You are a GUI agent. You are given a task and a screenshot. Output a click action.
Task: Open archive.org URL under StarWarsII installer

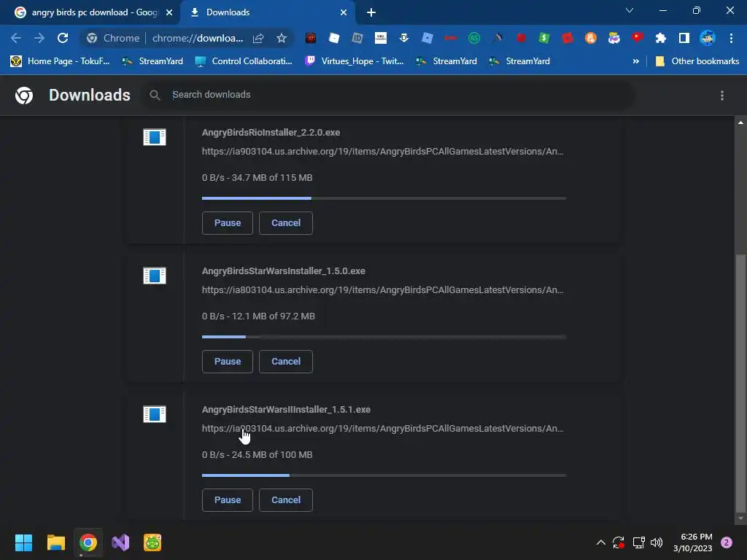click(x=382, y=429)
